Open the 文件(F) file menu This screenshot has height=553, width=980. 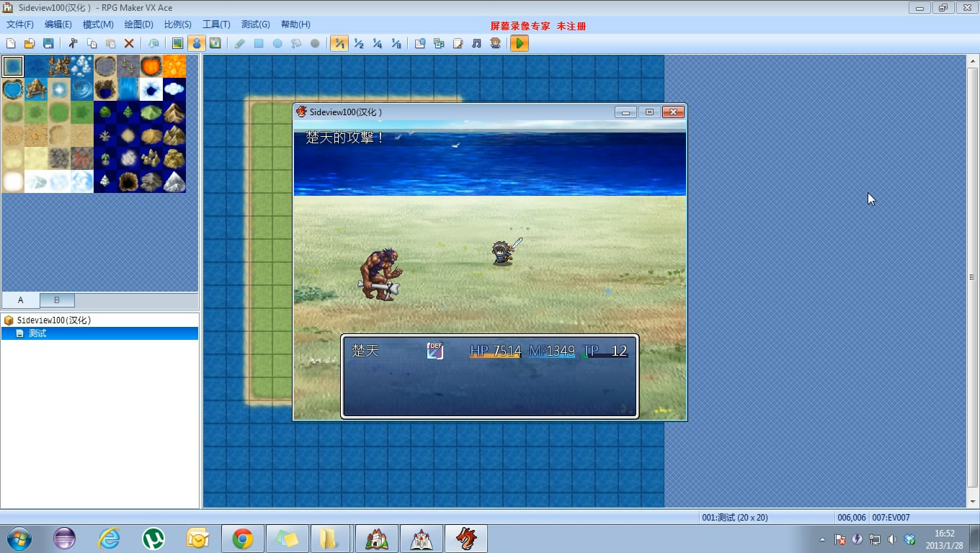click(20, 24)
